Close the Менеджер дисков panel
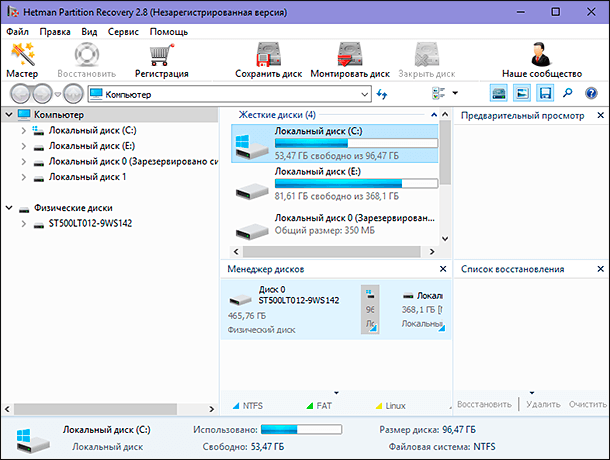The image size is (610, 460). point(443,269)
